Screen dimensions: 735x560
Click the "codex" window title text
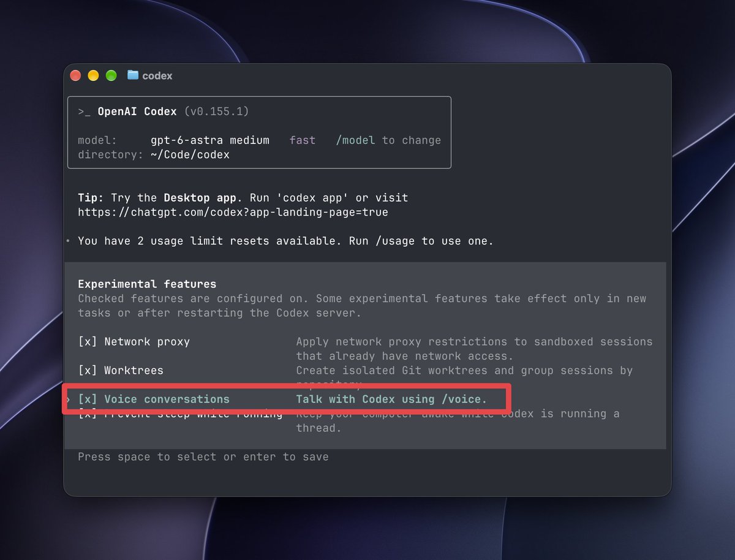pyautogui.click(x=157, y=76)
